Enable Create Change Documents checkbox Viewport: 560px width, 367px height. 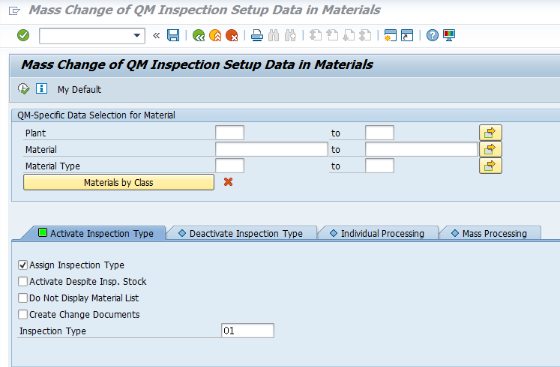[x=23, y=314]
